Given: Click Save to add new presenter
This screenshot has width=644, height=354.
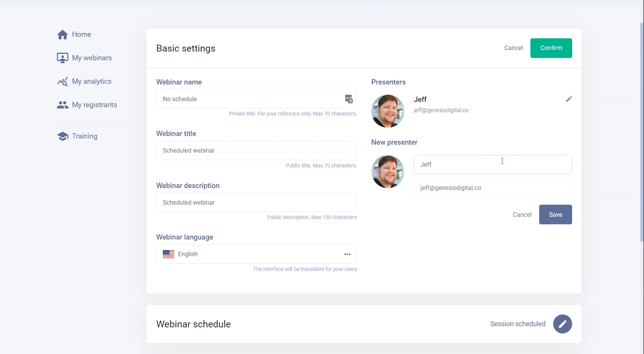Looking at the screenshot, I should click(555, 214).
